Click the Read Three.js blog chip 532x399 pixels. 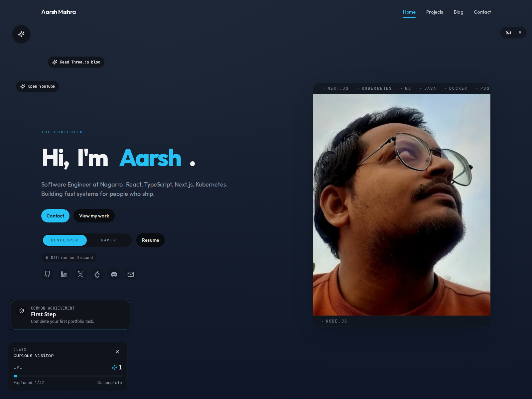[x=76, y=62]
